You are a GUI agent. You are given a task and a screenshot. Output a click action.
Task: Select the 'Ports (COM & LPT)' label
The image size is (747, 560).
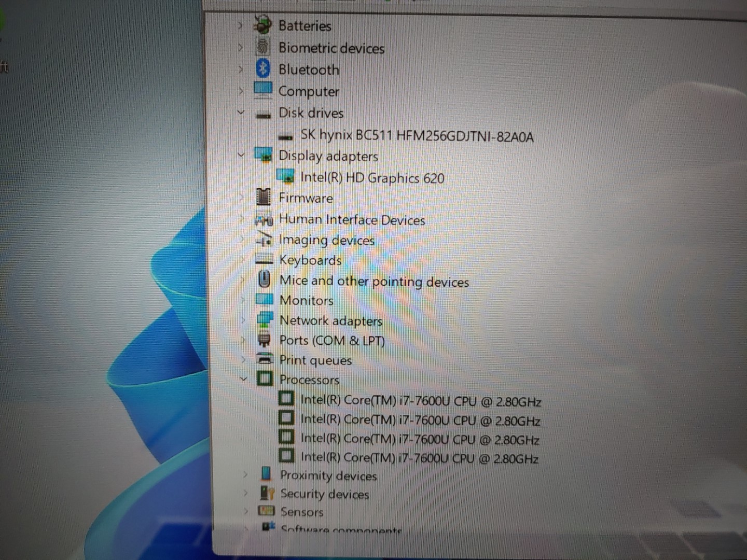[332, 341]
